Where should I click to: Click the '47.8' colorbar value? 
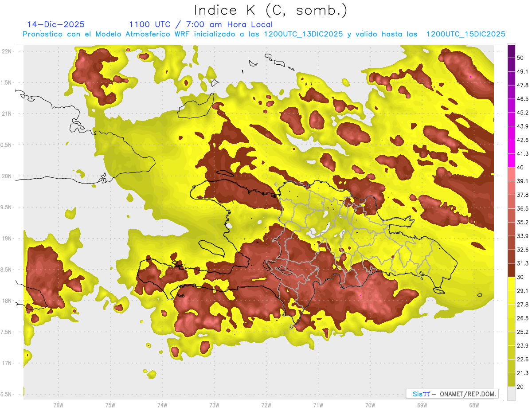click(523, 85)
